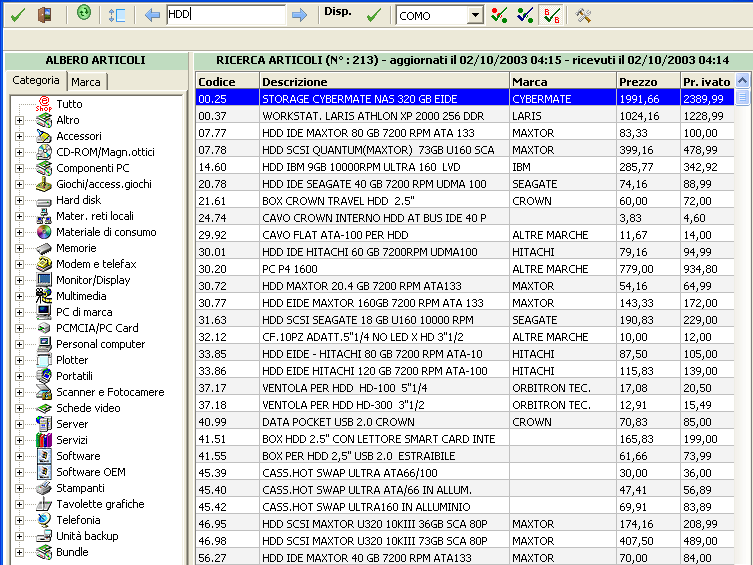Sort by the Marca column header
The image size is (753, 565).
563,81
